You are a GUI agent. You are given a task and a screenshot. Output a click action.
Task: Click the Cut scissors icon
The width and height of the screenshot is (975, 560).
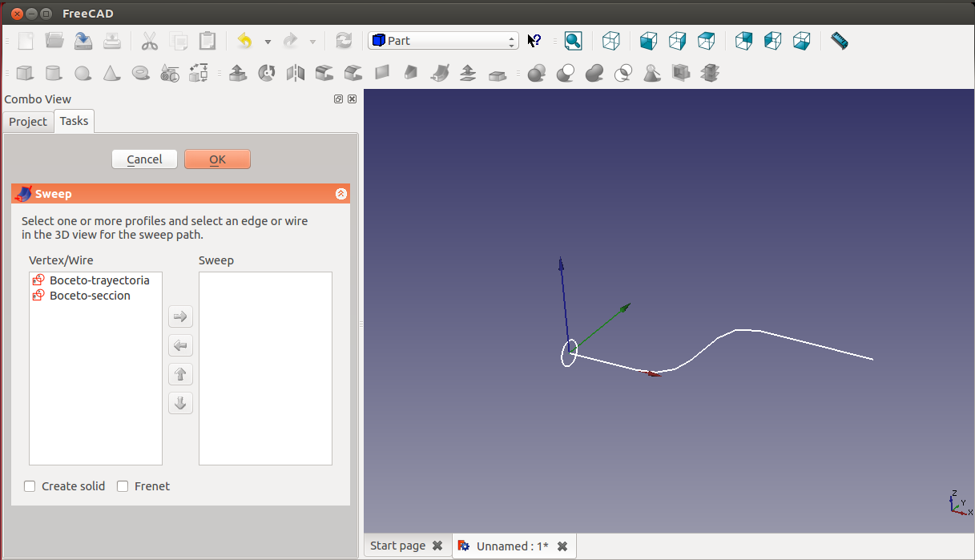[150, 41]
